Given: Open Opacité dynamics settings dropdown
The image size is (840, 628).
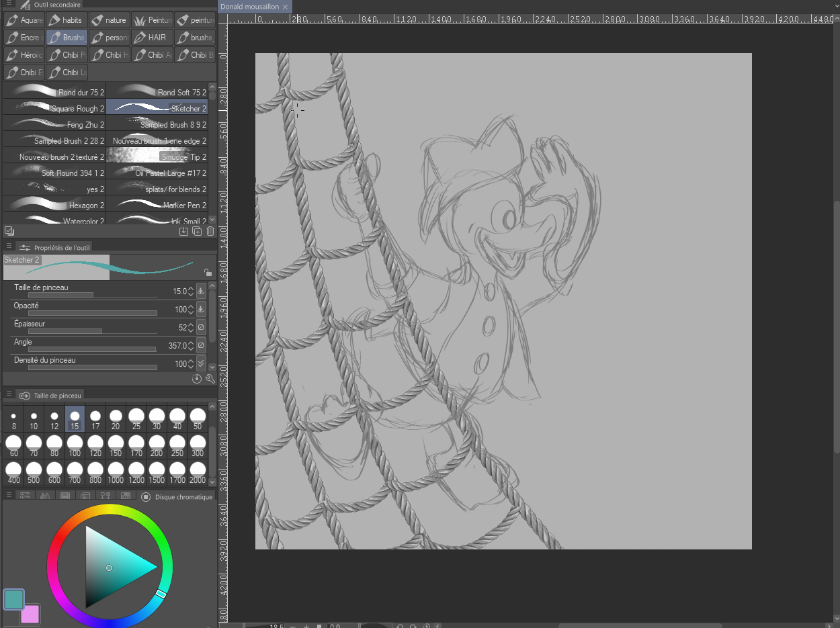Looking at the screenshot, I should pos(200,310).
